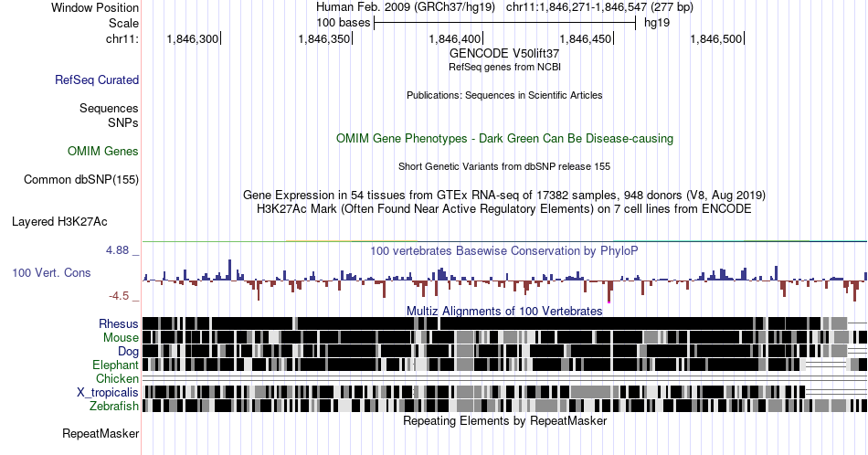Viewport: 868px width, 455px height.
Task: Select the Elephant species label
Action: (115, 365)
